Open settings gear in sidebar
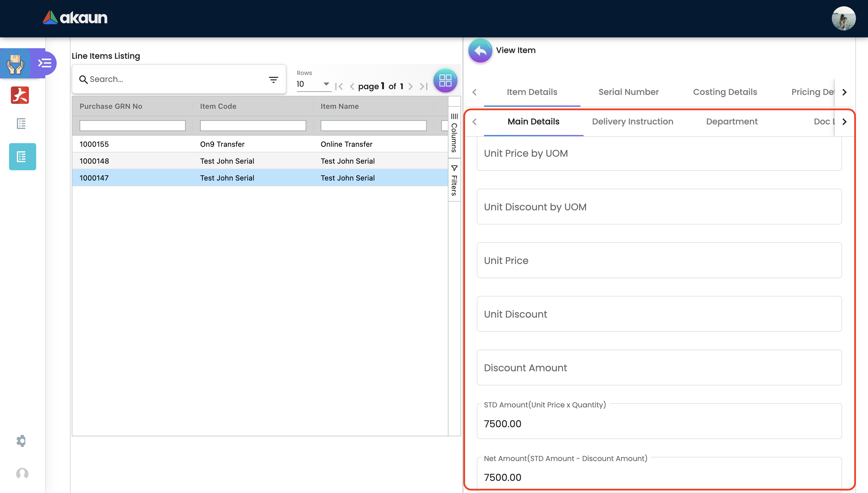This screenshot has height=493, width=868. pos(21,441)
